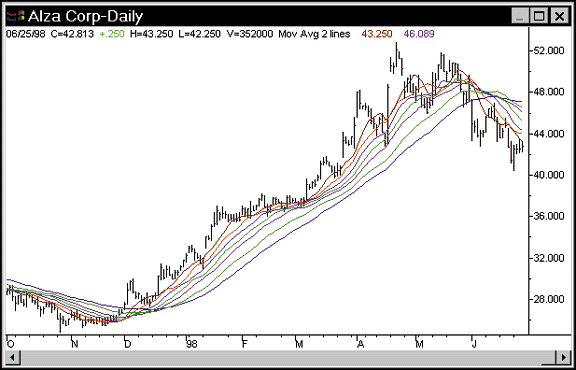Screen dimensions: 576x370
Task: Click the 28.000 price axis label
Action: click(x=550, y=299)
